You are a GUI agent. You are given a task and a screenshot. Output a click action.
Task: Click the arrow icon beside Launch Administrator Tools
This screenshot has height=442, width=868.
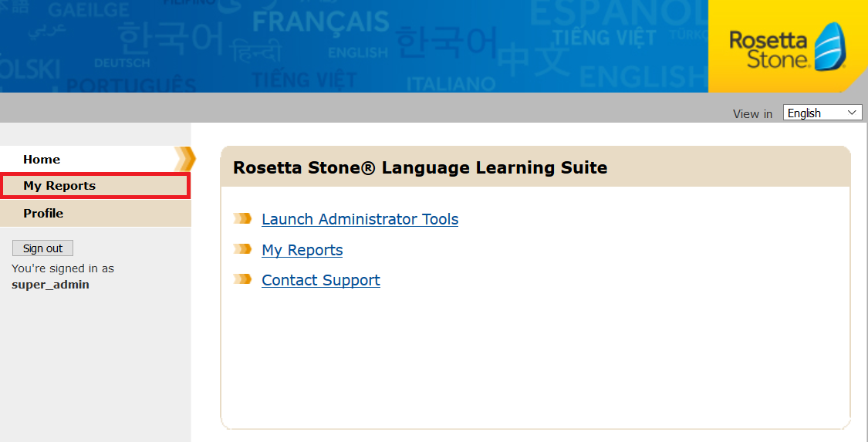tap(242, 219)
